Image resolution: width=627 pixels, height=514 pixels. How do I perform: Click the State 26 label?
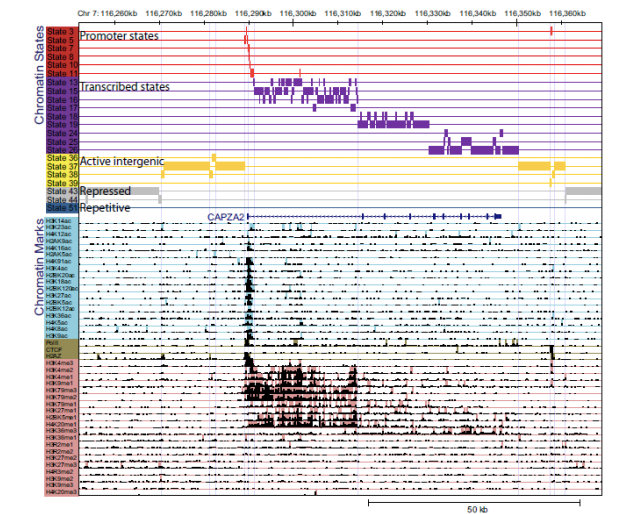[62, 150]
